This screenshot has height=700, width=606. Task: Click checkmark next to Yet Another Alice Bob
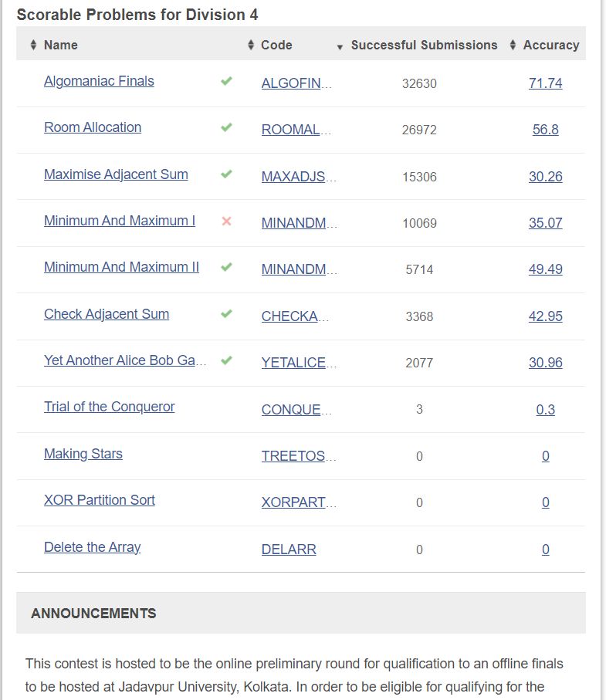click(226, 360)
